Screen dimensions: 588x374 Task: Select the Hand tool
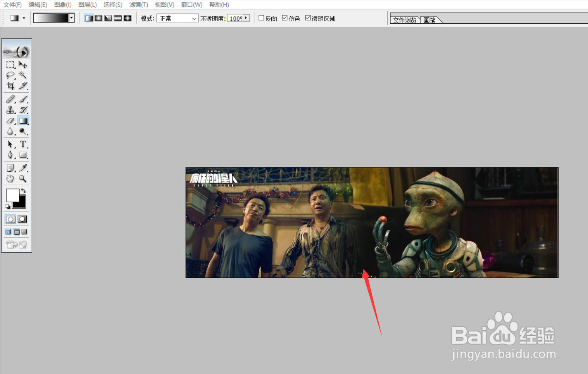click(10, 179)
